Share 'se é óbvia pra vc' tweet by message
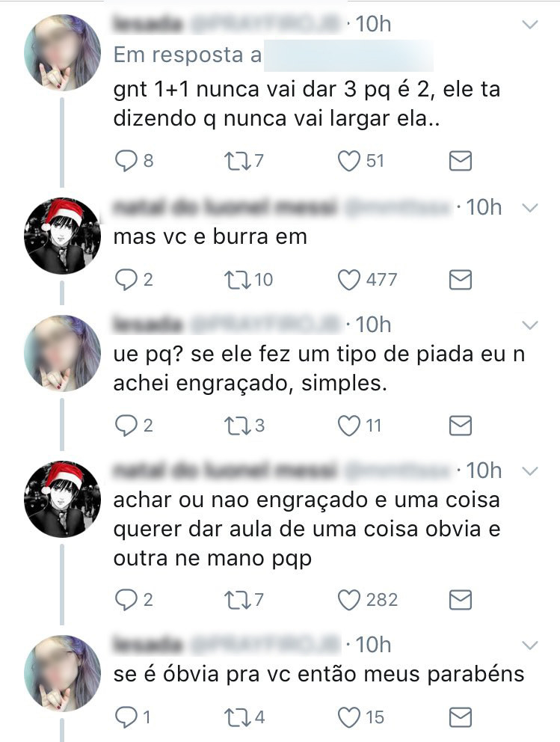The width and height of the screenshot is (560, 742). 461,717
